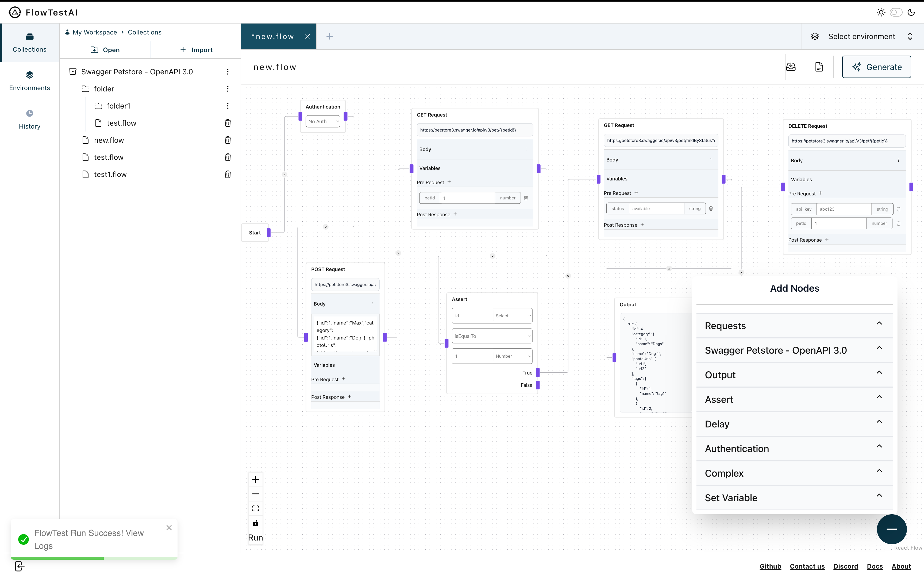Remove petId variable in first GET Request
Image resolution: width=924 pixels, height=579 pixels.
pyautogui.click(x=526, y=198)
